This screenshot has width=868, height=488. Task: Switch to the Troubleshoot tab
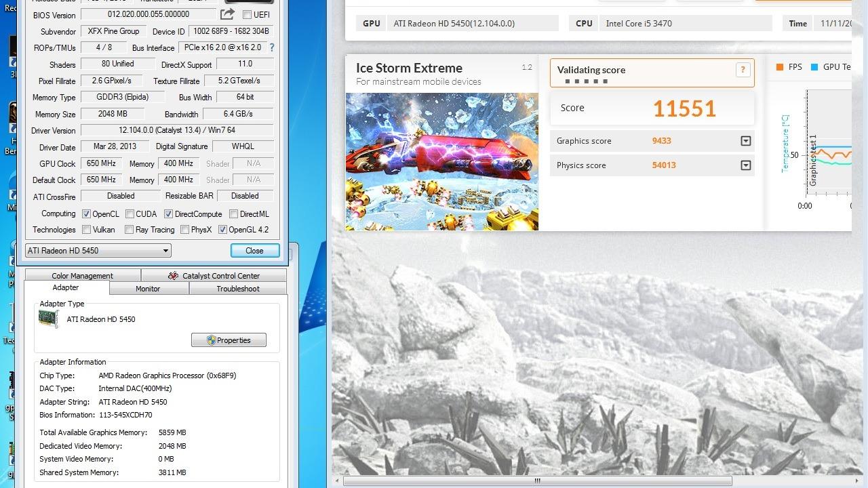click(238, 289)
